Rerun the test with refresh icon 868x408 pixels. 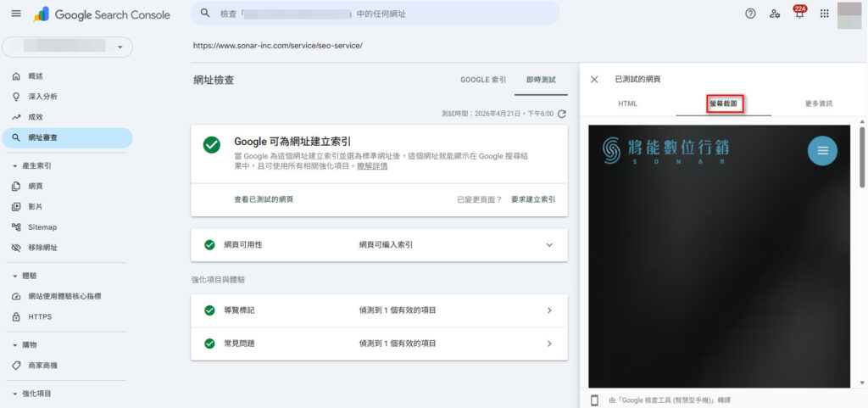coord(561,114)
